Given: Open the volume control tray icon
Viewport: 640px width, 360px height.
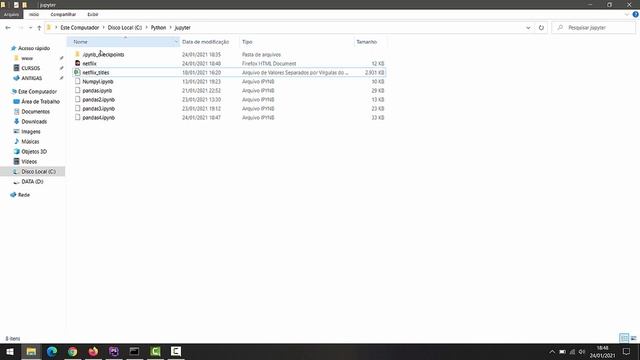Looking at the screenshot, I should click(x=582, y=352).
